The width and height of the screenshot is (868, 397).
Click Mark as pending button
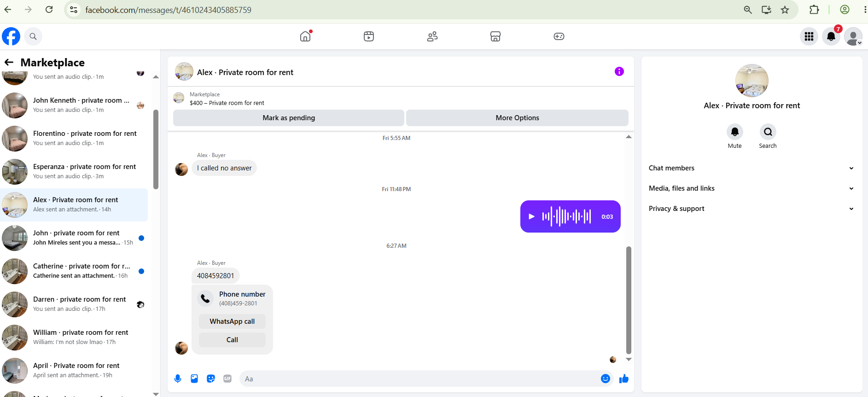point(289,118)
